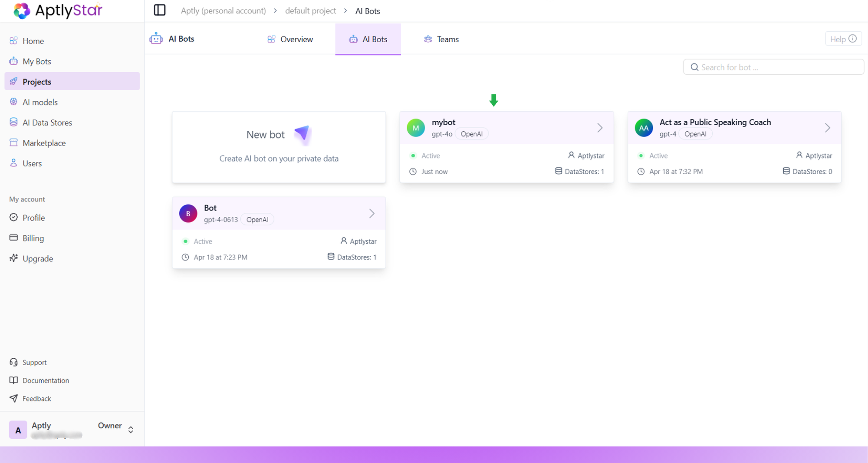Click the search magnifier icon
Viewport: 868px width, 463px height.
coord(694,67)
